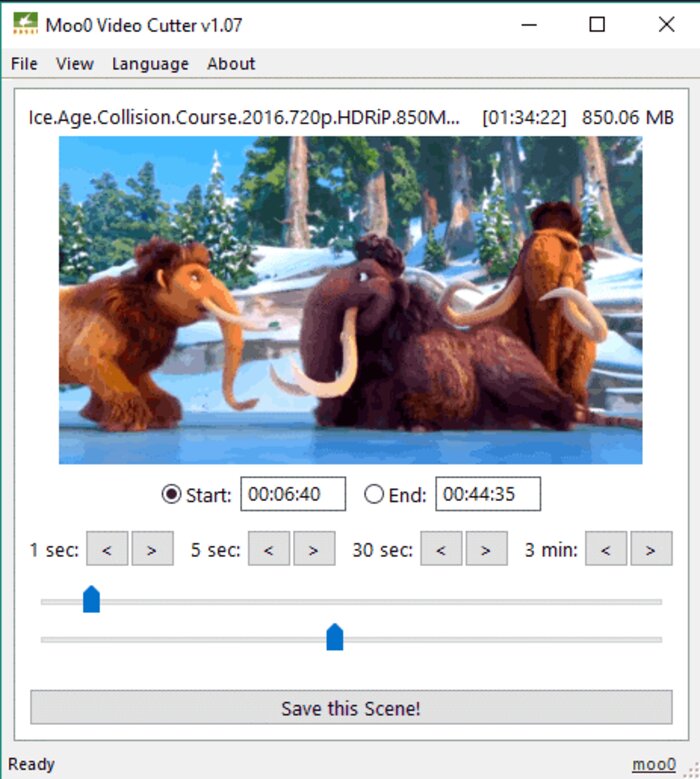Step back 30 sec

(x=441, y=548)
